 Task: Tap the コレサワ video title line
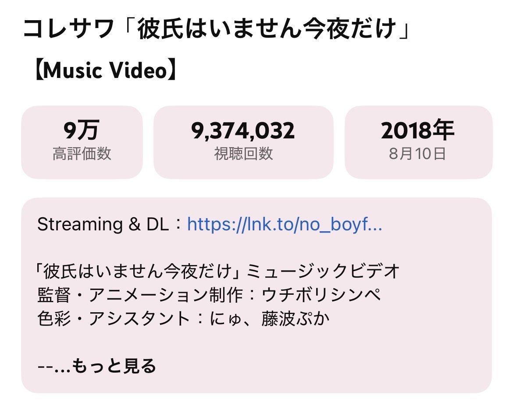point(217,29)
